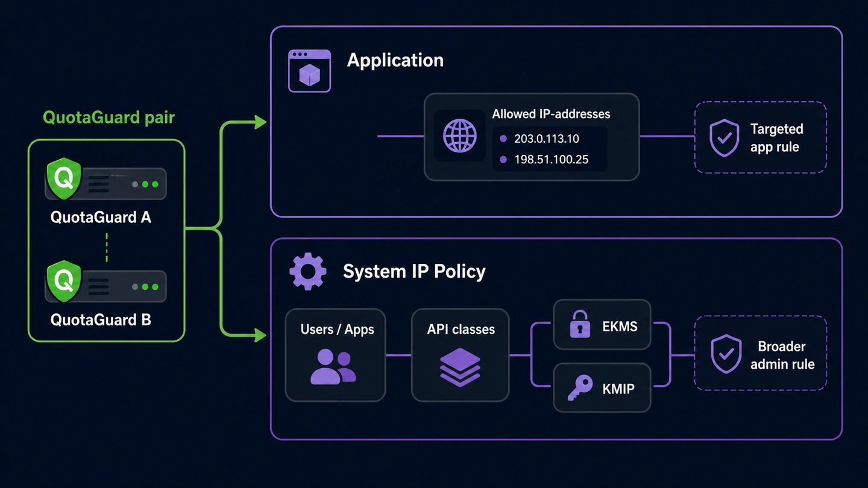The width and height of the screenshot is (868, 488).
Task: Click the Allowed IP-addresses heading
Action: point(551,114)
